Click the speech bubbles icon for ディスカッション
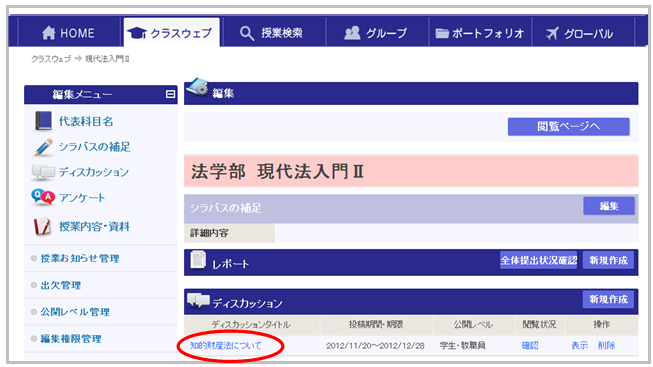653x367 pixels. (43, 172)
